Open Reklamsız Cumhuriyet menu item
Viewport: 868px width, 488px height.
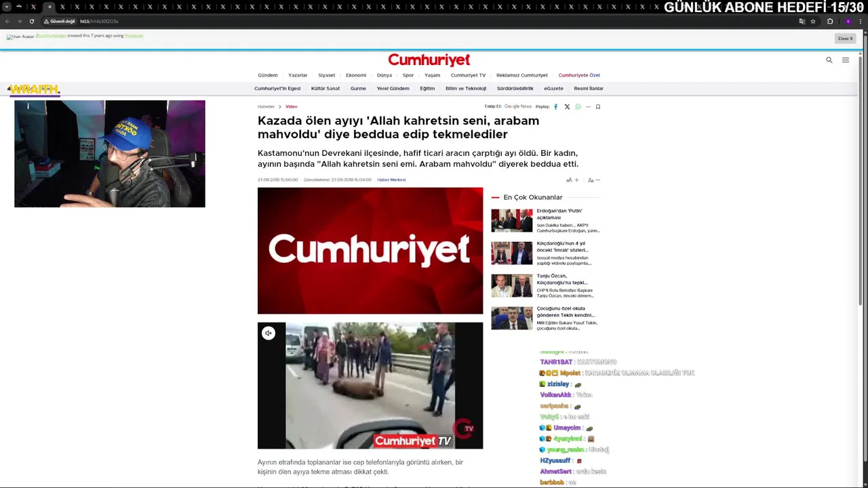521,75
